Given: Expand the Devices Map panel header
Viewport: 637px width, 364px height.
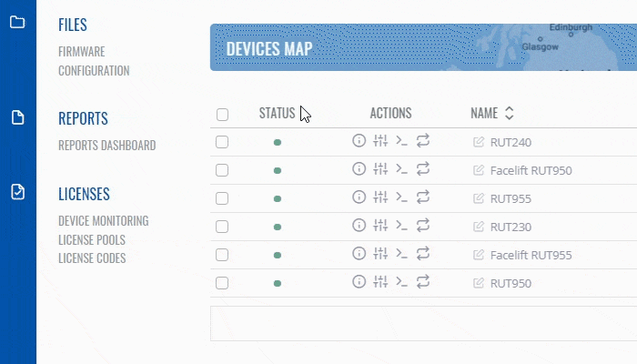Looking at the screenshot, I should 269,48.
